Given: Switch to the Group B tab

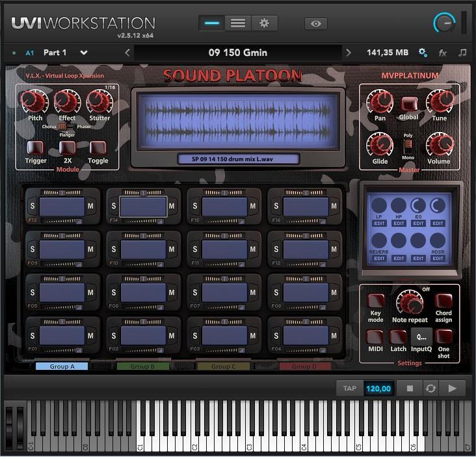Looking at the screenshot, I should pos(143,367).
